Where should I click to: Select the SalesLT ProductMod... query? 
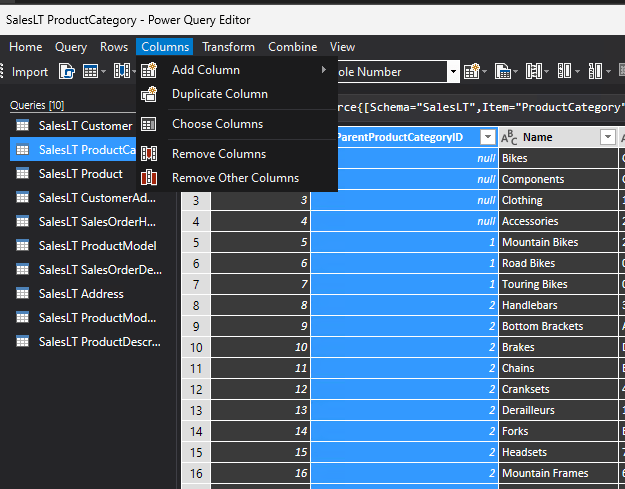point(92,318)
